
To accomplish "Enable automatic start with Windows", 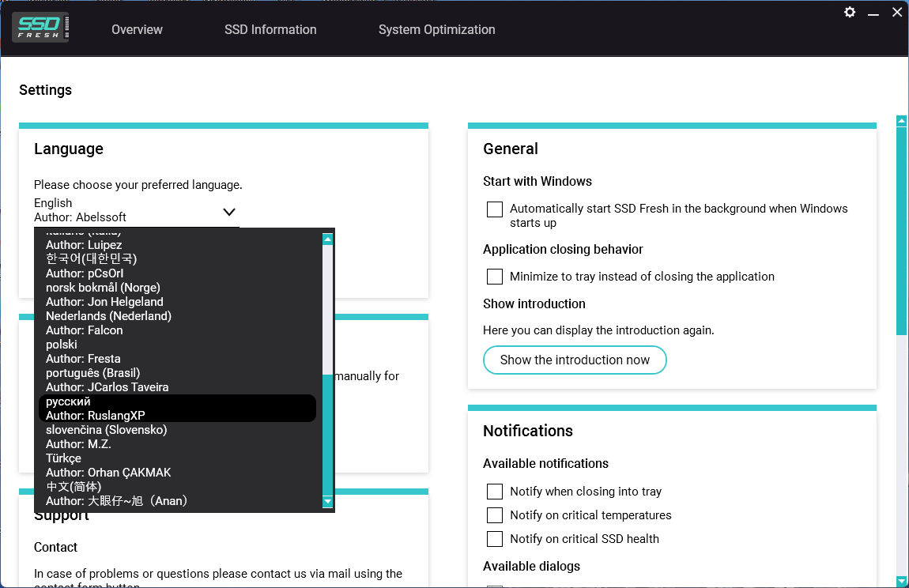I will point(495,209).
